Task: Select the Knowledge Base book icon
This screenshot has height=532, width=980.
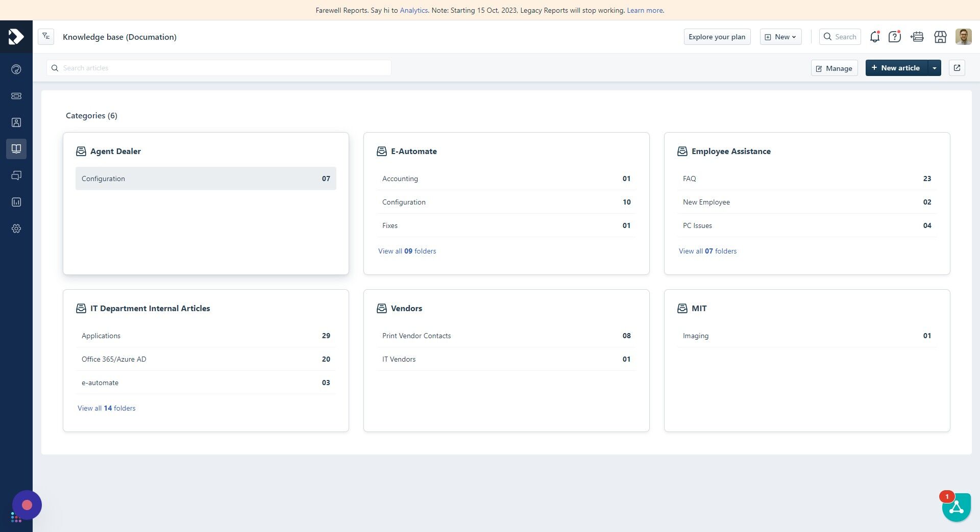Action: point(16,149)
